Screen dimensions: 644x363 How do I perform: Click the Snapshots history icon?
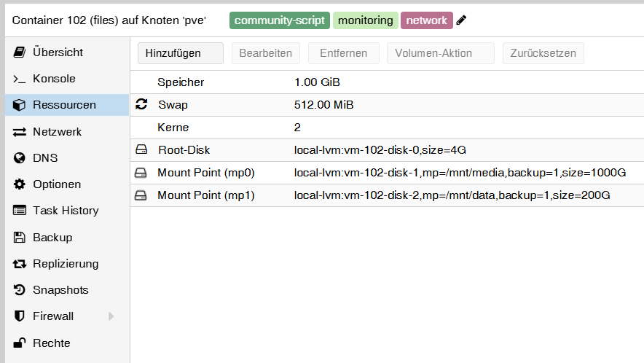(x=20, y=290)
